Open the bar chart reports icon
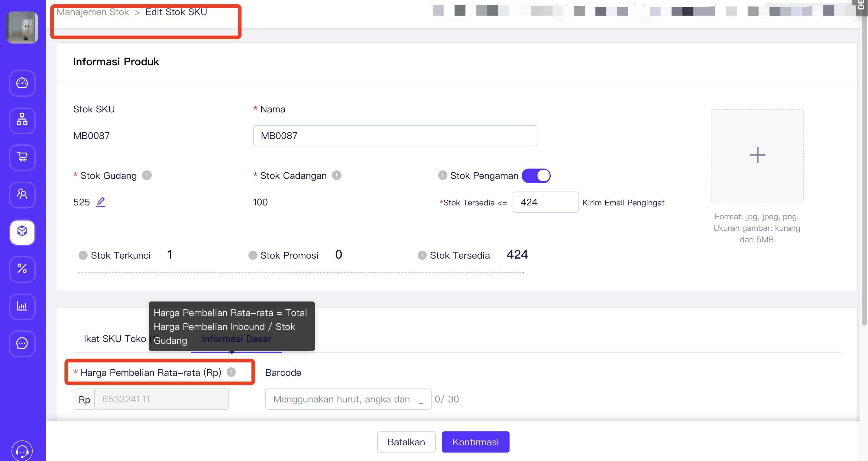This screenshot has height=461, width=868. pos(22,306)
